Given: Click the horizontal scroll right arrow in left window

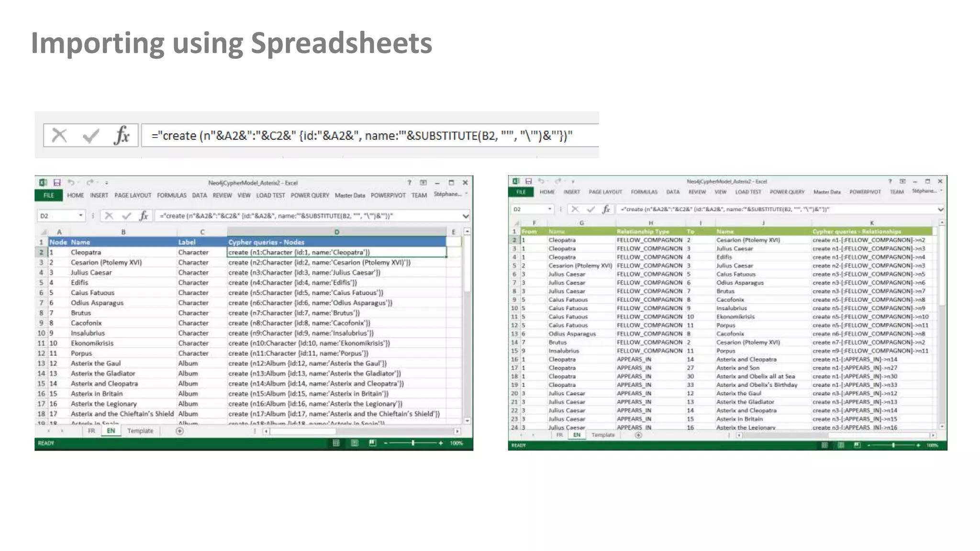Looking at the screenshot, I should tap(457, 431).
